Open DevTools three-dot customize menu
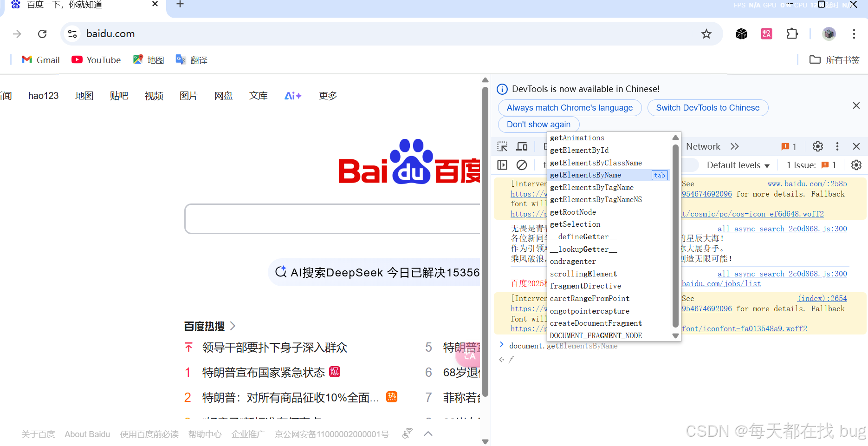 [x=837, y=147]
